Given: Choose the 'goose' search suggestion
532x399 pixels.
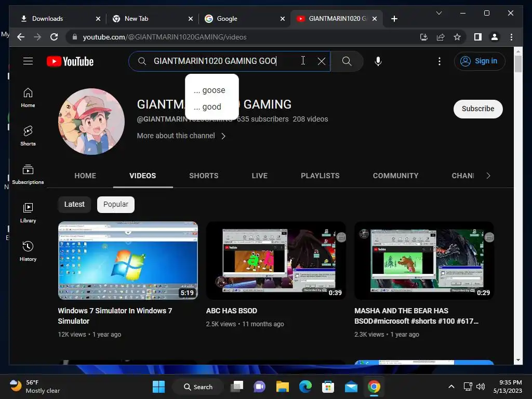Looking at the screenshot, I should point(212,90).
